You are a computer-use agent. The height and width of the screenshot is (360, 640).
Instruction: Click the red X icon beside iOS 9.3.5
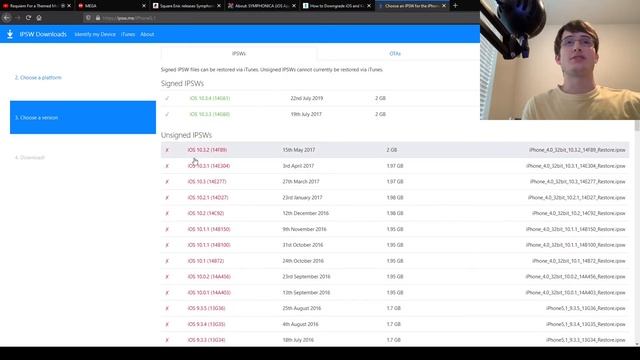(x=167, y=309)
